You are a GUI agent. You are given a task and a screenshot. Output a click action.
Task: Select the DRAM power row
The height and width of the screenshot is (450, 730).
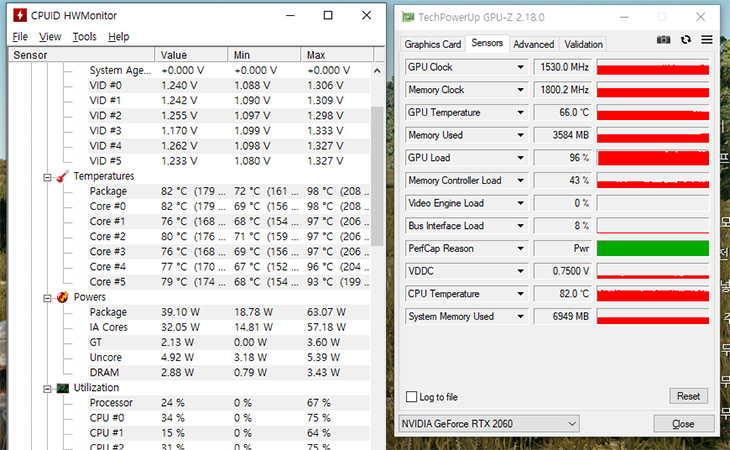click(229, 373)
